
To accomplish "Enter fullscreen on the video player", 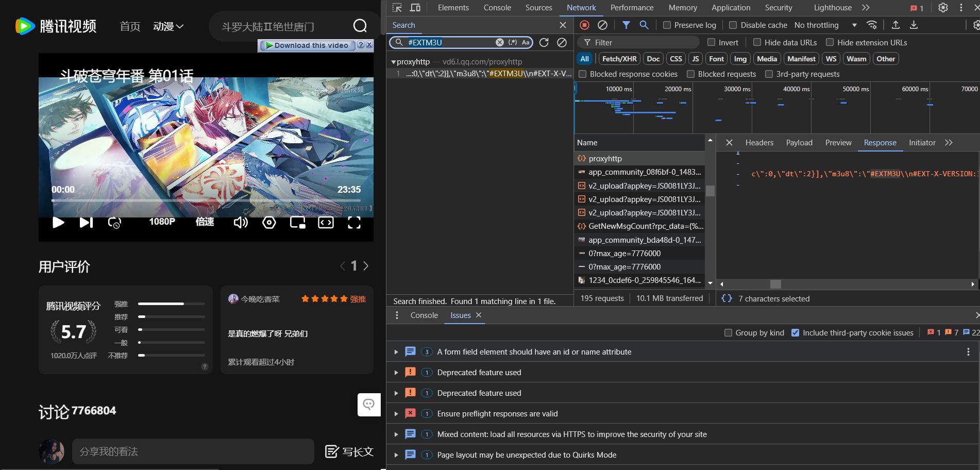I will tap(354, 222).
